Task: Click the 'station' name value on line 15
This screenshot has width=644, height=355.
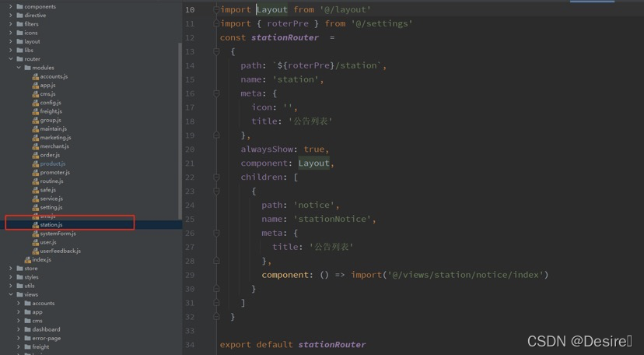Action: point(296,79)
